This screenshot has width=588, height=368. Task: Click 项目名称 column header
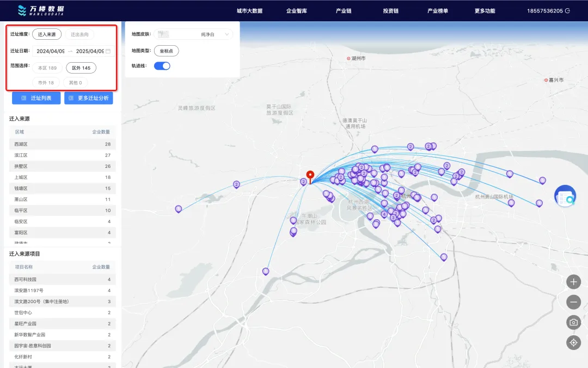tap(23, 267)
